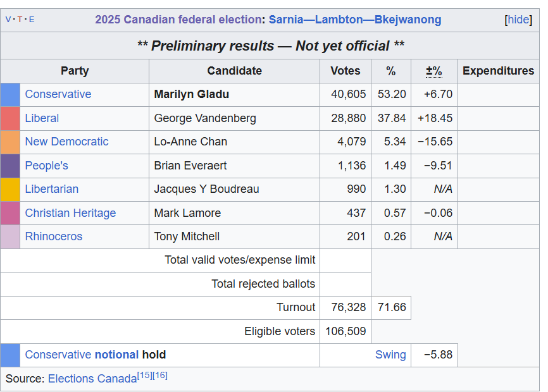Collapse the table using hide toggle
The width and height of the screenshot is (548, 392).
point(518,20)
